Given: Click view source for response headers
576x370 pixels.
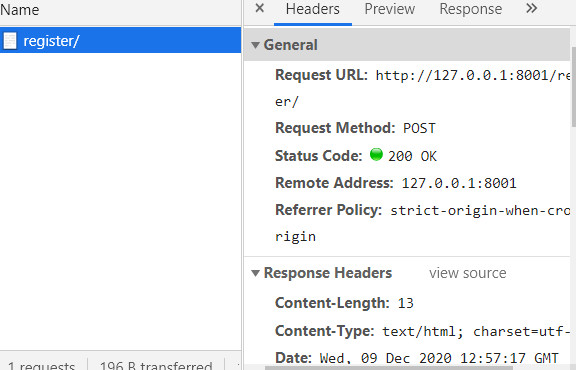Looking at the screenshot, I should click(468, 273).
